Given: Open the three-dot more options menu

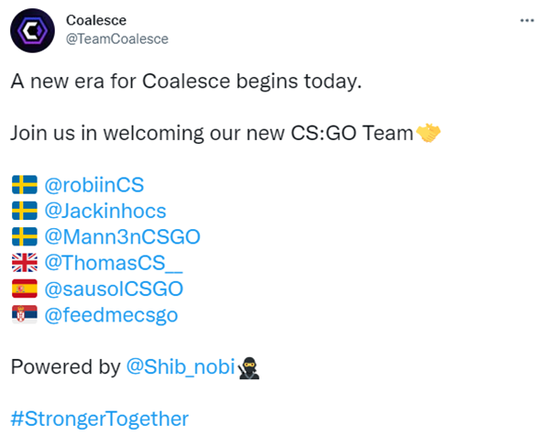Looking at the screenshot, I should (x=527, y=21).
